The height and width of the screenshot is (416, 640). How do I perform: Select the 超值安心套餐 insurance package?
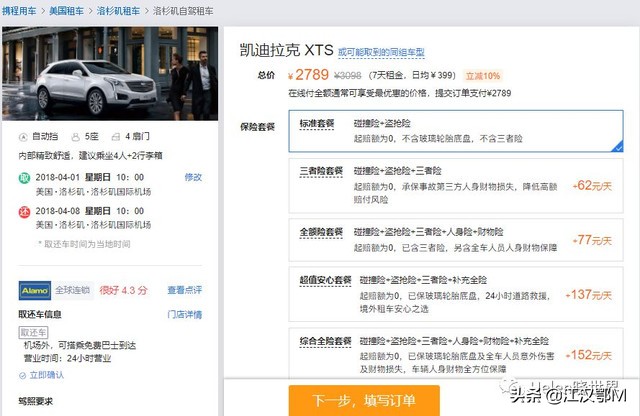456,294
